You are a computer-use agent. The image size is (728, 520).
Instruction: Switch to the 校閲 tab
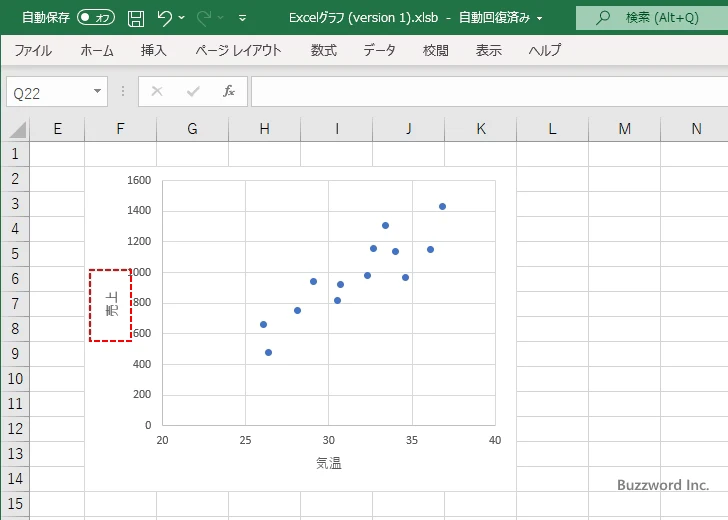[x=436, y=50]
